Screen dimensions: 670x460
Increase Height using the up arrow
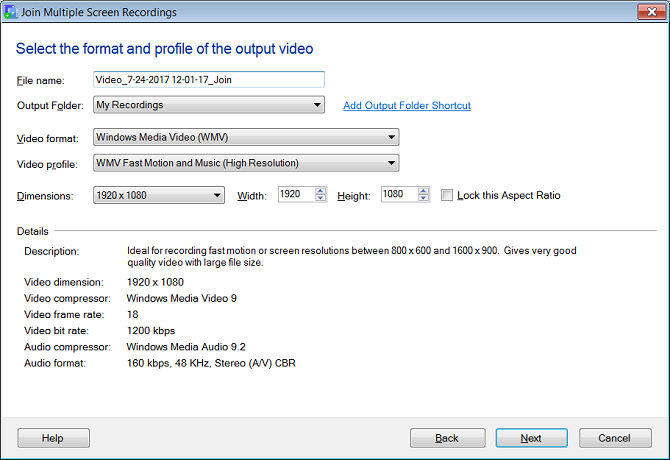[x=423, y=191]
